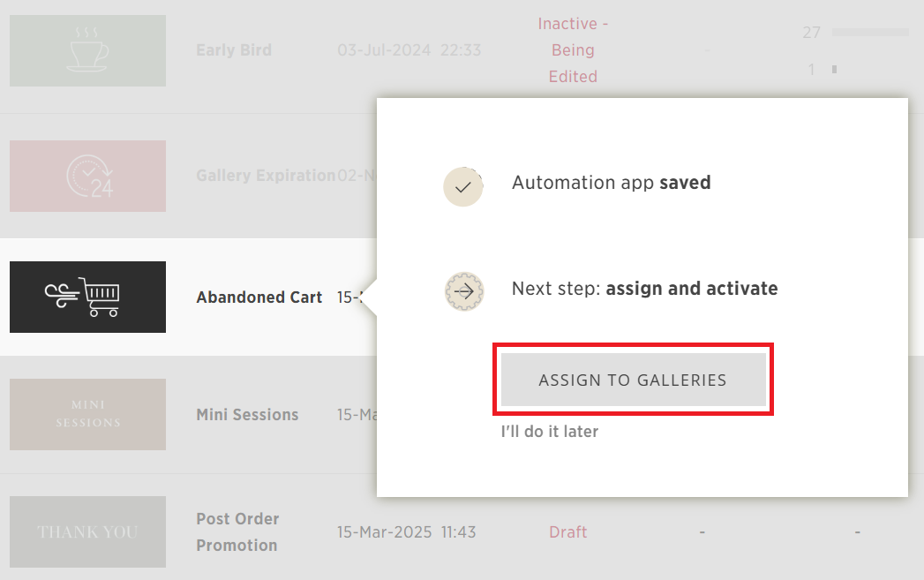The height and width of the screenshot is (580, 924).
Task: Select the Early Bird coffee cup thumbnail
Action: tap(87, 50)
